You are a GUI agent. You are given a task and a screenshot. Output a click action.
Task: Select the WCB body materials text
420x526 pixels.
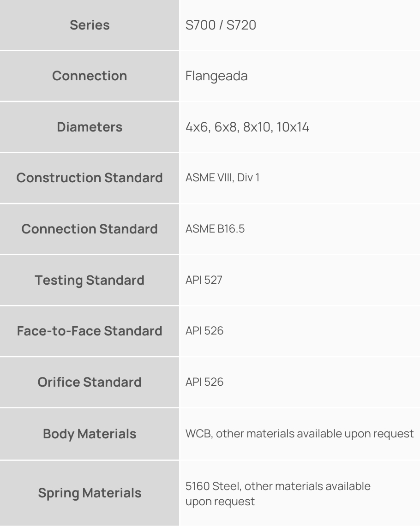click(x=300, y=434)
